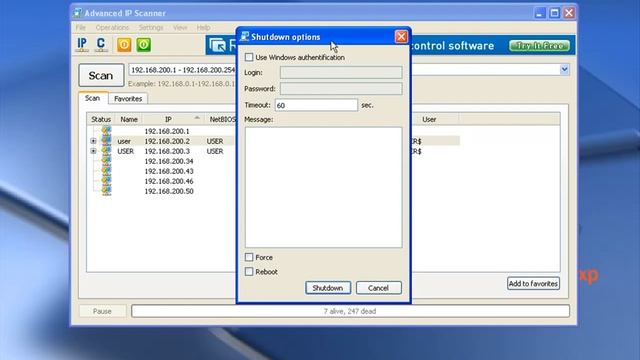This screenshot has height=360, width=640.
Task: Open the View menu
Action: pyautogui.click(x=180, y=27)
